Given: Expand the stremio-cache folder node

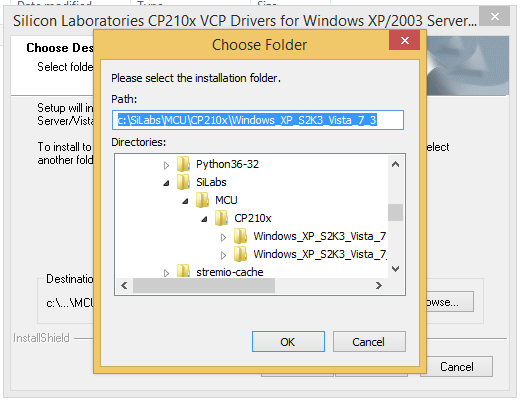Looking at the screenshot, I should click(166, 273).
